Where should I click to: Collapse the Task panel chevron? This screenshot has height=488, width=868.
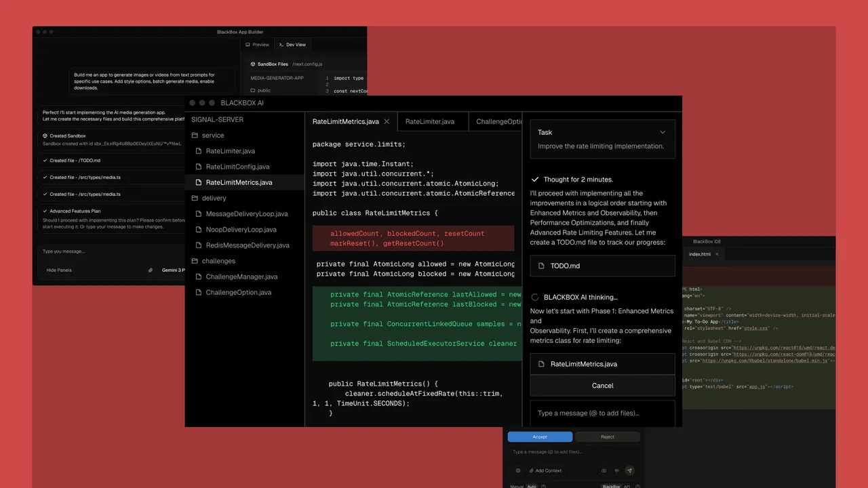[663, 132]
